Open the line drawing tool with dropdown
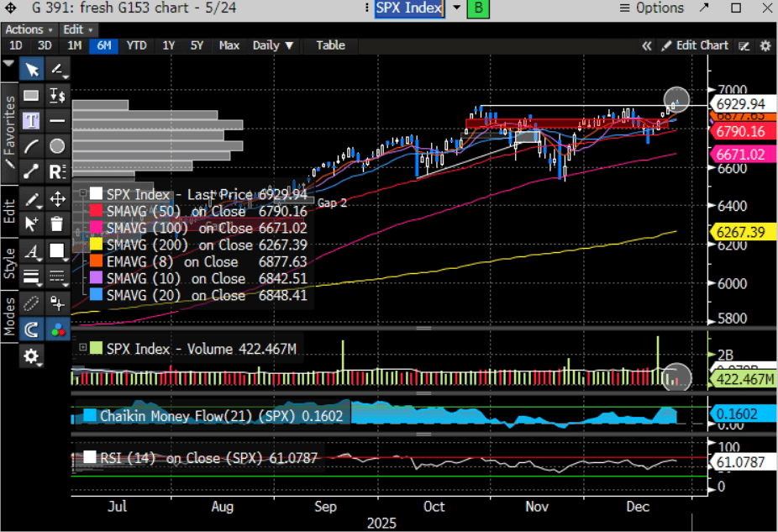Screen dimensions: 778x532 coord(58,69)
